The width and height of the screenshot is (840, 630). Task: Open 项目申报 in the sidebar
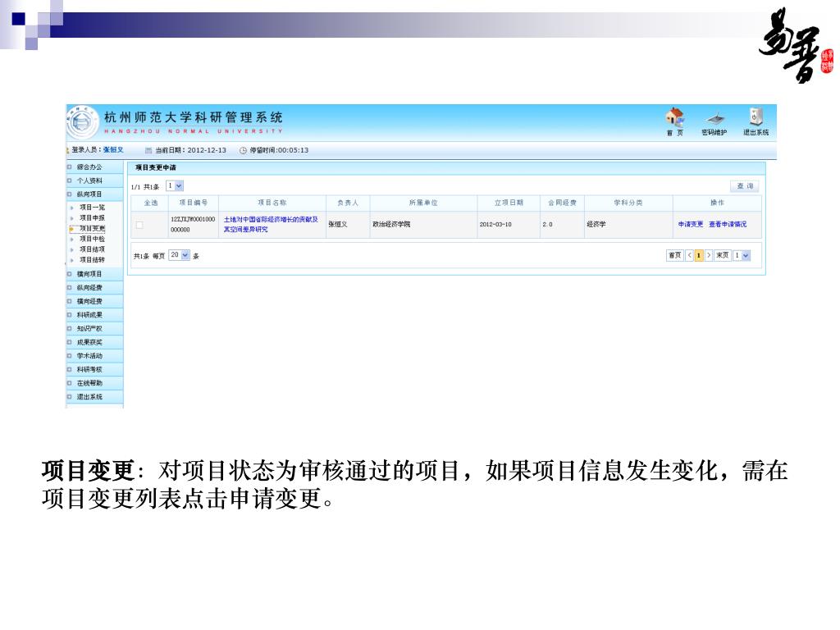pyautogui.click(x=92, y=218)
